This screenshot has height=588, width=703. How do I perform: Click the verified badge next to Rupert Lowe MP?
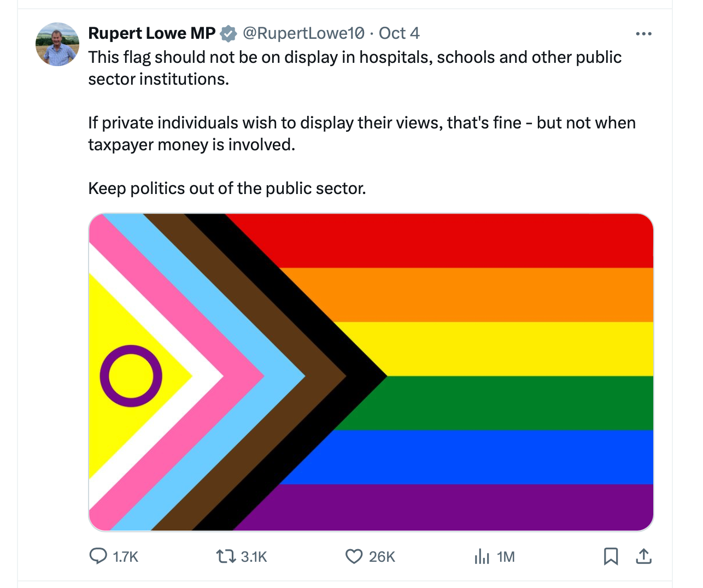[x=228, y=33]
